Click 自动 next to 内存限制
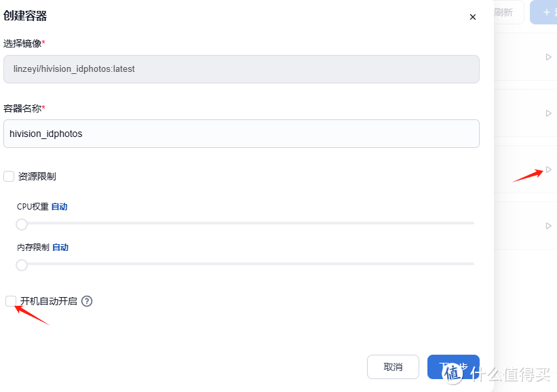This screenshot has height=392, width=557. pyautogui.click(x=60, y=247)
